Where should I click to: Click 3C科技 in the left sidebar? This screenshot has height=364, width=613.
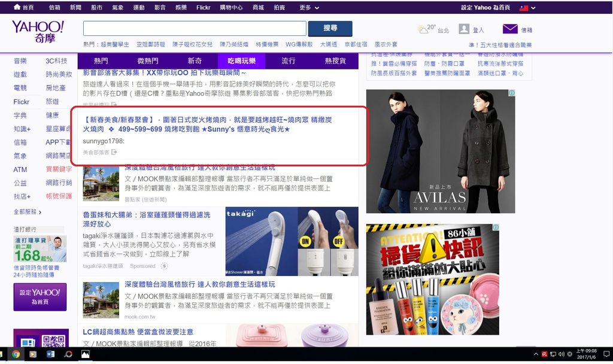tap(56, 61)
